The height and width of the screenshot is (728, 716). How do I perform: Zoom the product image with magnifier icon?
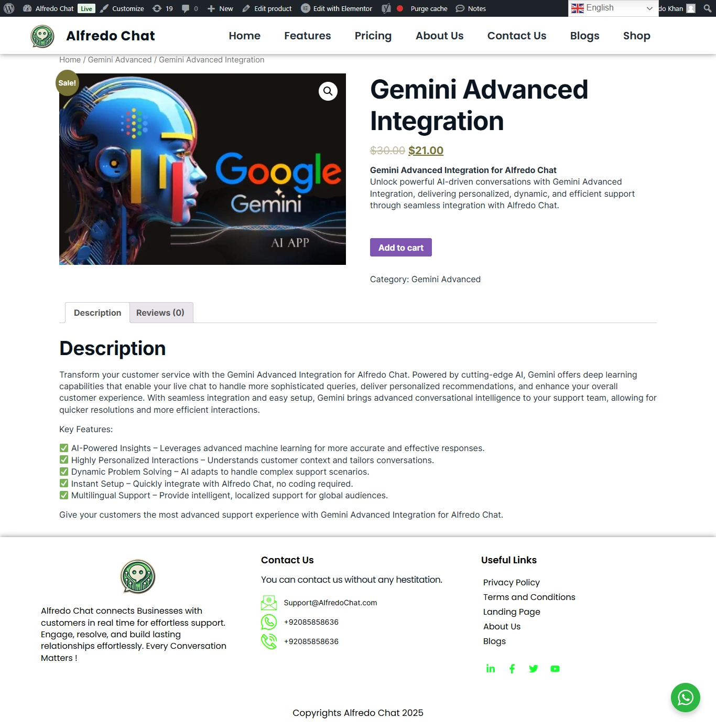click(328, 91)
